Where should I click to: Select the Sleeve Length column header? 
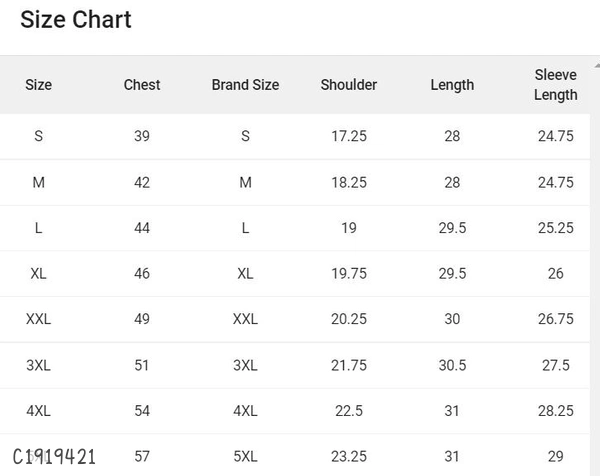click(555, 85)
